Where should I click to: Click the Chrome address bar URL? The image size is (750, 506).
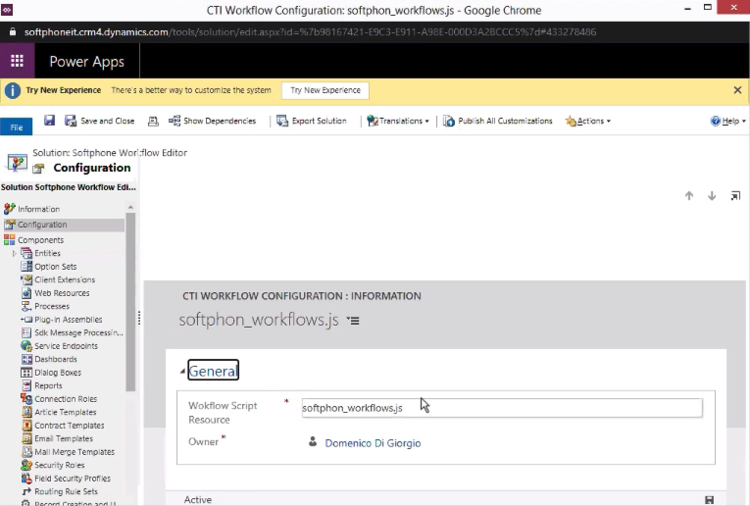click(x=310, y=32)
